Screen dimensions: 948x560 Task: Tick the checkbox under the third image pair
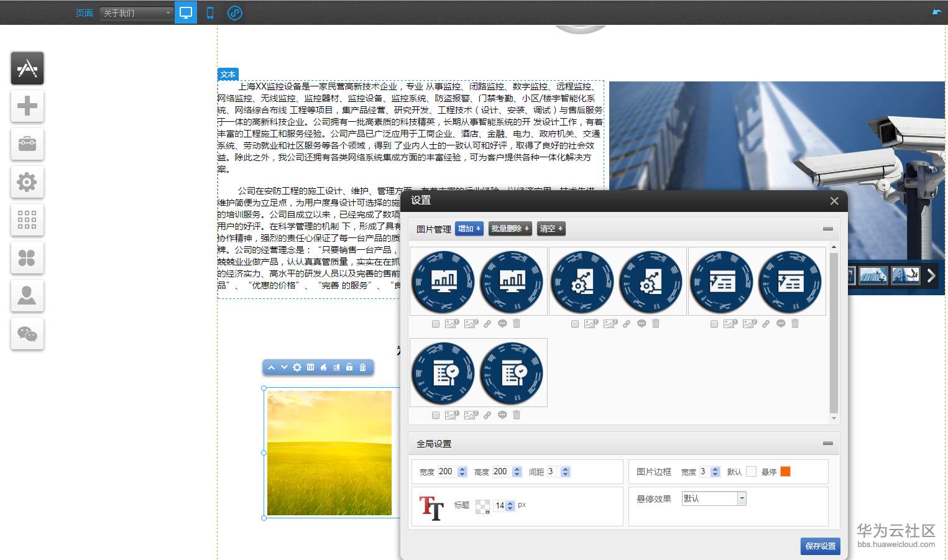click(714, 324)
